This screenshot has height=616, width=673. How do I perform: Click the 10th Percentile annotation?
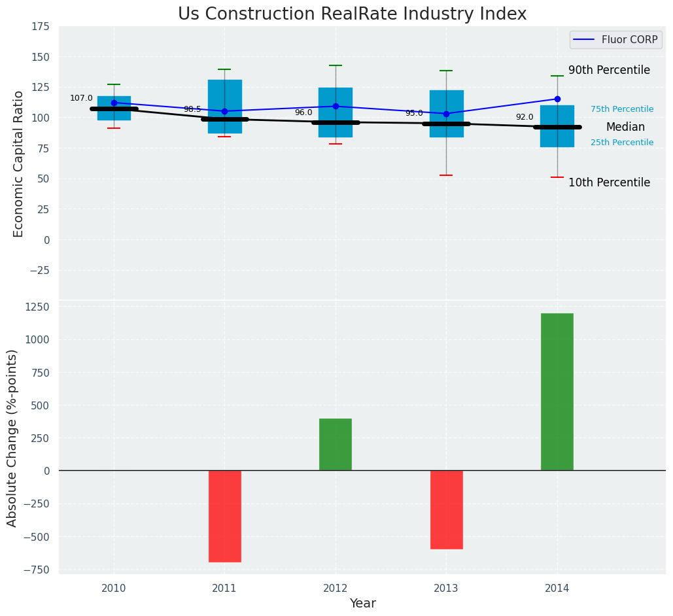(609, 183)
